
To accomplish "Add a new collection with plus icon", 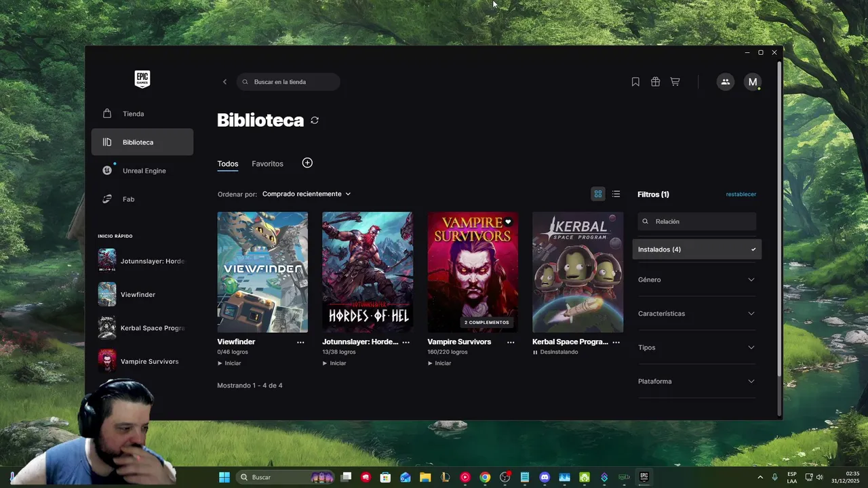I will click(307, 163).
